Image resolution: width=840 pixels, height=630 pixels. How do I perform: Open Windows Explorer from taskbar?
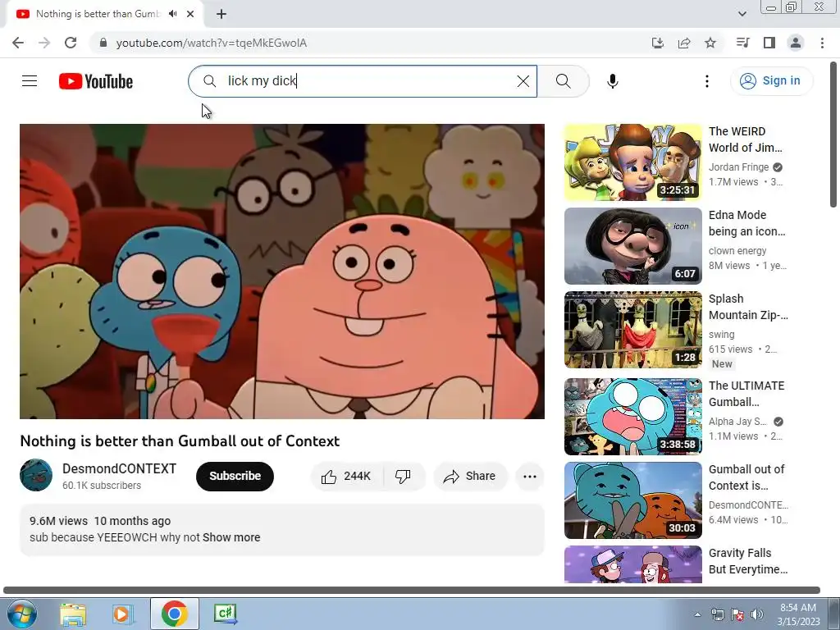(73, 614)
